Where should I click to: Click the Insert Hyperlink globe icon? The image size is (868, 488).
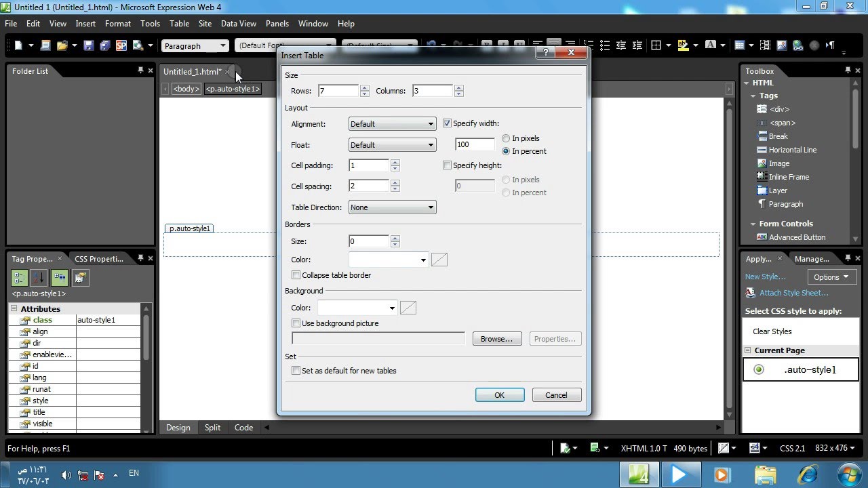click(797, 45)
